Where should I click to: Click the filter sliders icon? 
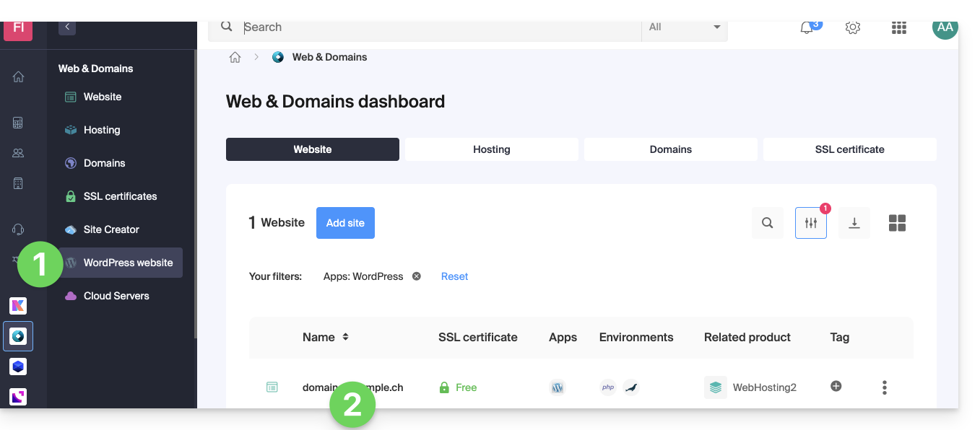coord(810,223)
